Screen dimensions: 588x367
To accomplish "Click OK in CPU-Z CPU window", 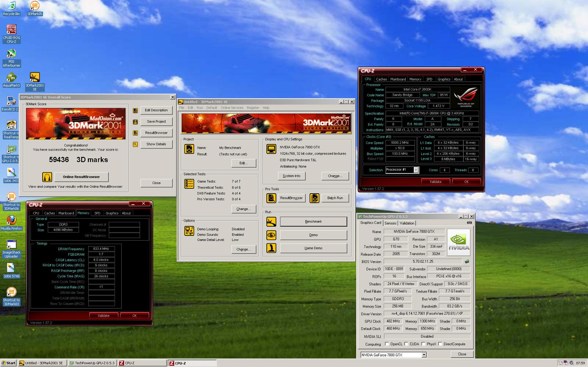I will coord(466,181).
